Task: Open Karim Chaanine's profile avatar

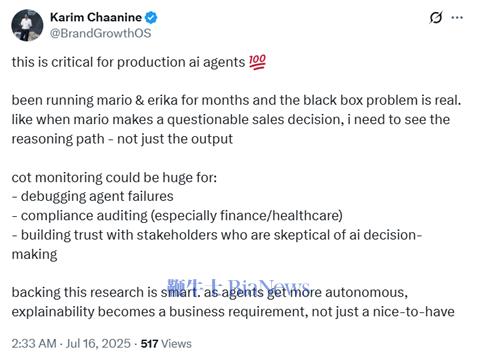Action: (x=27, y=25)
